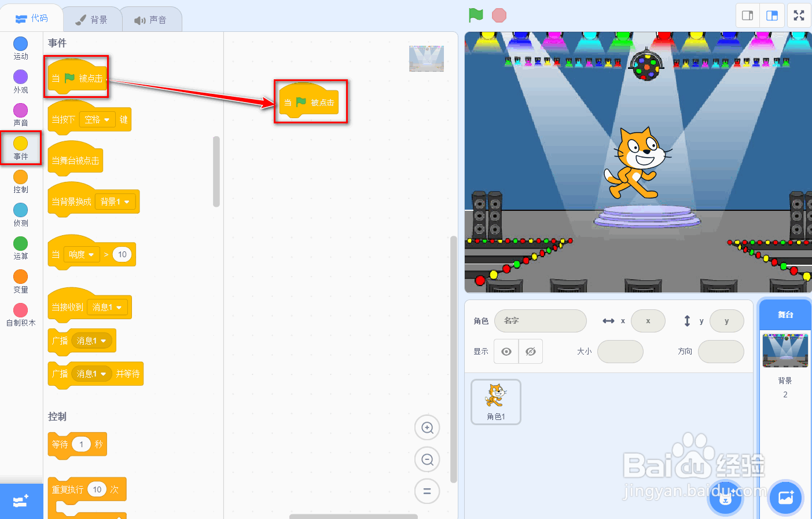The width and height of the screenshot is (812, 519).
Task: Click the value 10 in 响度 block
Action: (x=122, y=254)
